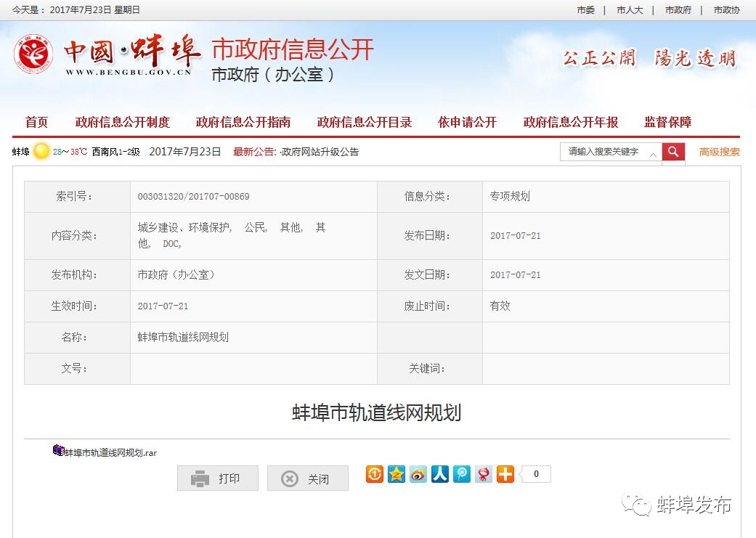
Task: Click inside the search keyword input box
Action: tap(606, 152)
